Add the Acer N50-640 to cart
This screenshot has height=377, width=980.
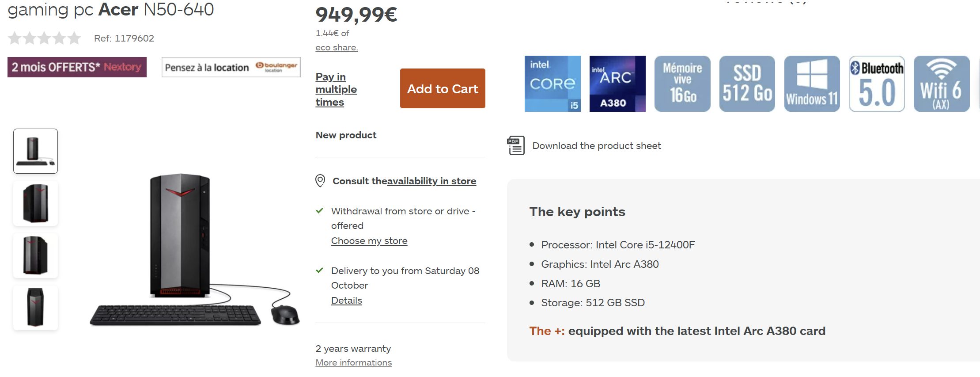(443, 88)
